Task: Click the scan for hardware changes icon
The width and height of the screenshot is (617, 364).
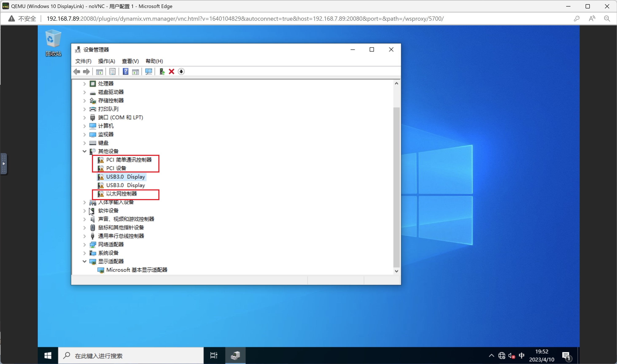Action: pos(149,72)
